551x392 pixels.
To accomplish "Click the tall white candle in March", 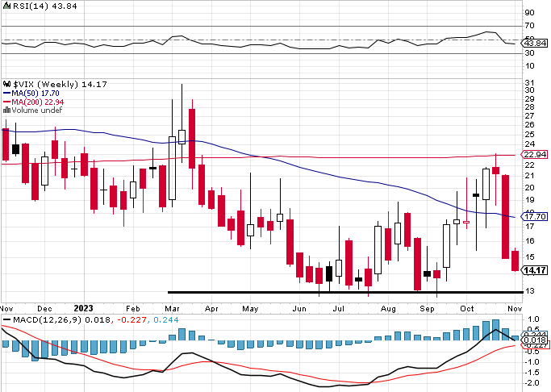I will click(172, 168).
